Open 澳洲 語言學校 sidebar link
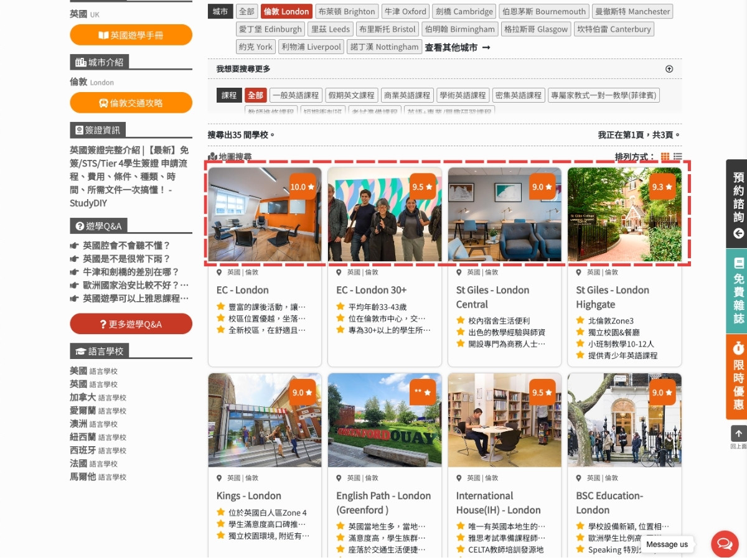This screenshot has width=747, height=560. [93, 424]
